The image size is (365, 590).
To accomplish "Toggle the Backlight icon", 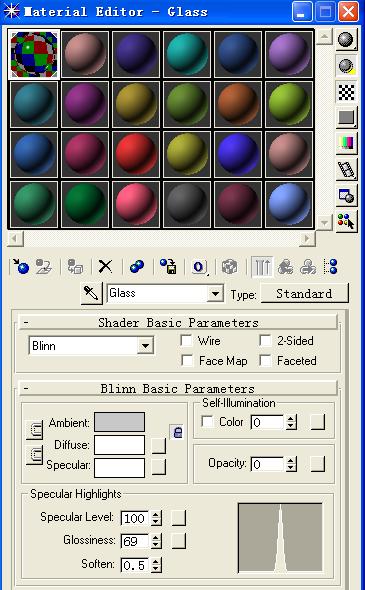I will click(x=346, y=66).
